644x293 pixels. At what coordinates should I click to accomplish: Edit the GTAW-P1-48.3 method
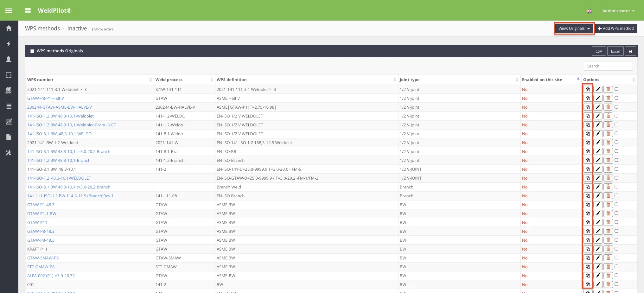pyautogui.click(x=598, y=205)
